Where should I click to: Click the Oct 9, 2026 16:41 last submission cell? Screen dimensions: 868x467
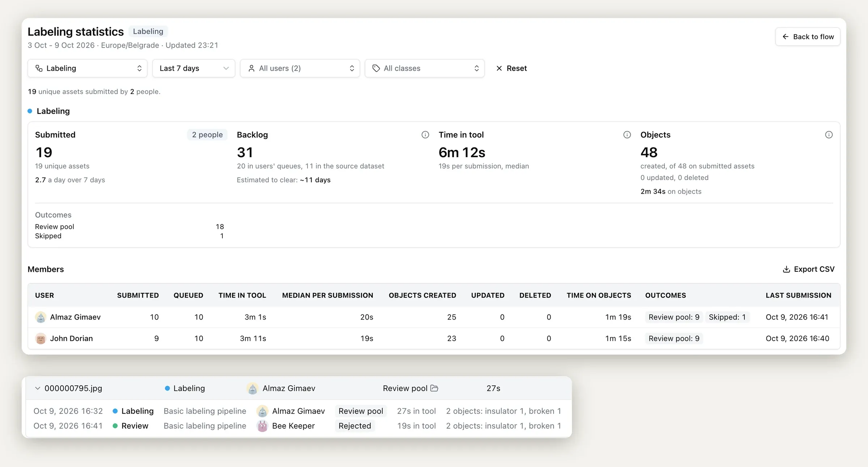point(797,317)
